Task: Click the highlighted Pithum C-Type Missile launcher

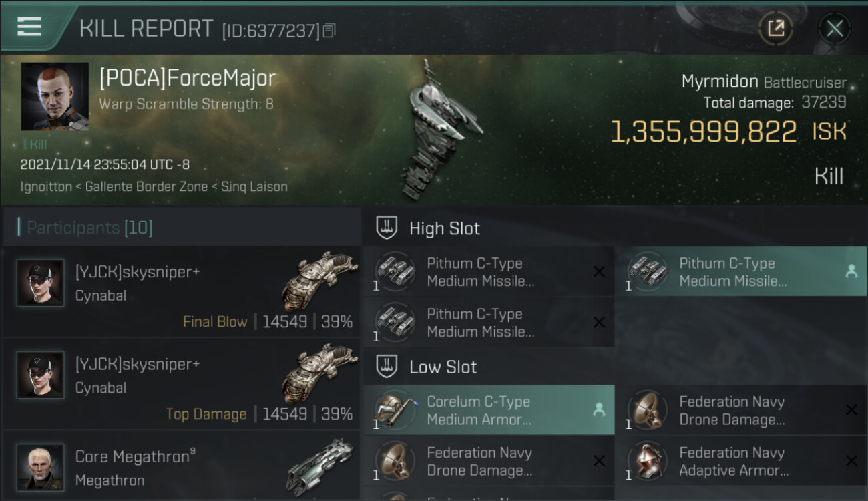Action: (741, 272)
